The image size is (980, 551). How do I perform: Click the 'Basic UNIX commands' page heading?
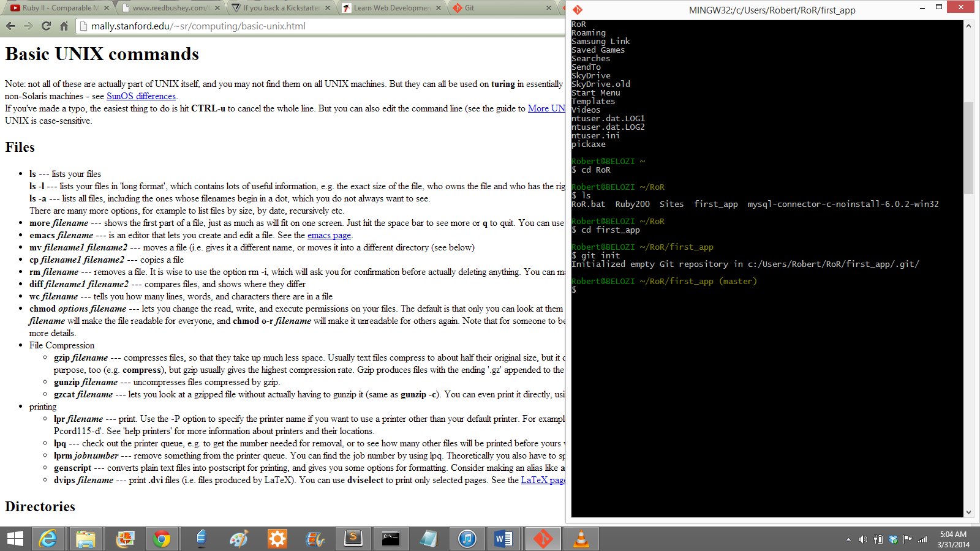pos(102,54)
